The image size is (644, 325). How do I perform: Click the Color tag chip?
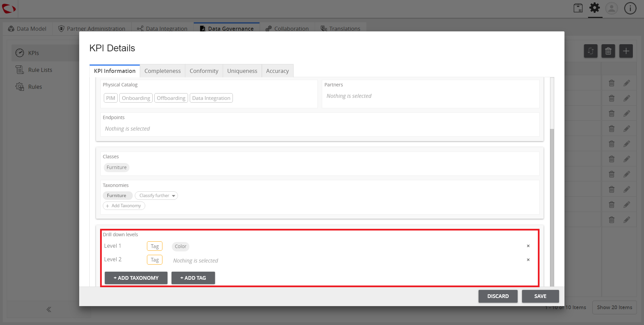pos(181,246)
